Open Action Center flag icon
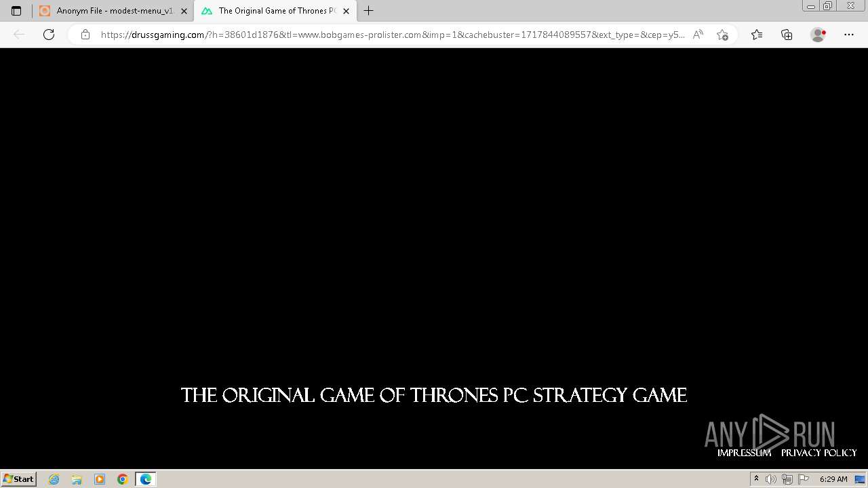This screenshot has height=488, width=868. 804,479
